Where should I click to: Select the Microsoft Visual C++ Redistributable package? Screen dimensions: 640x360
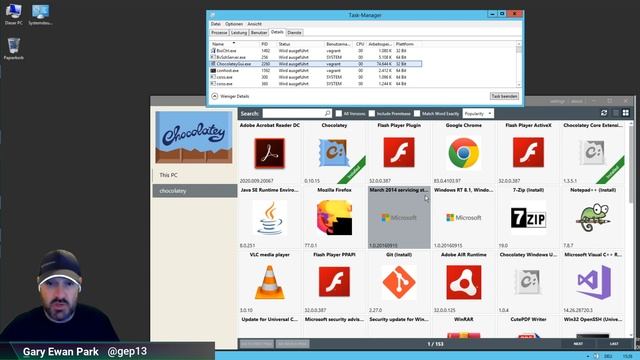(593, 282)
